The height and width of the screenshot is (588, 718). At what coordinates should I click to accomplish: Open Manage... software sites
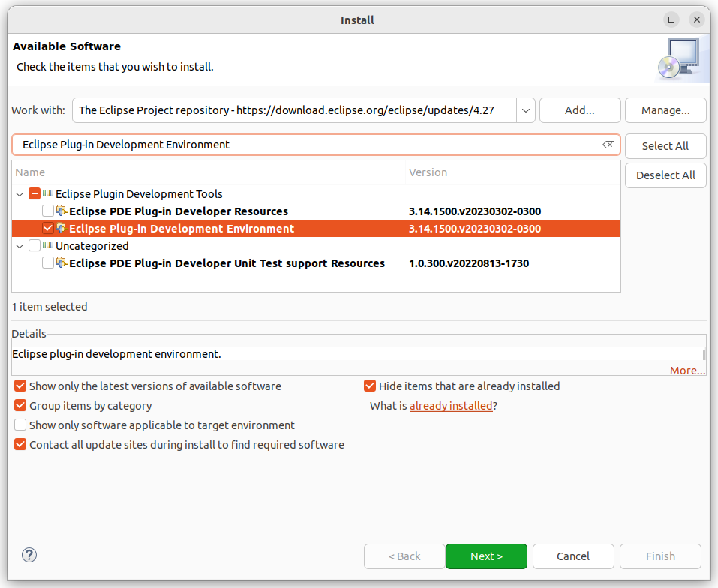coord(665,110)
